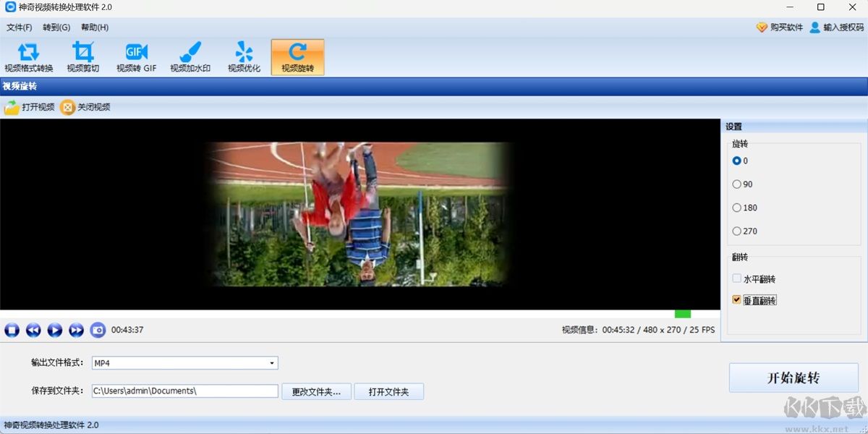This screenshot has width=868, height=434.
Task: Open 转到(G) menu
Action: pyautogui.click(x=56, y=27)
